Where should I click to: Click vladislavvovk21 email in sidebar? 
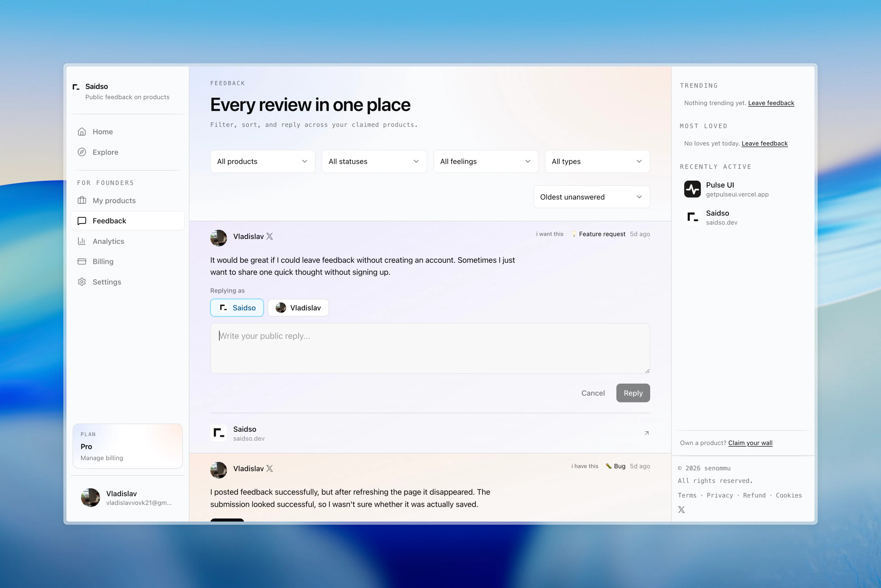(139, 503)
